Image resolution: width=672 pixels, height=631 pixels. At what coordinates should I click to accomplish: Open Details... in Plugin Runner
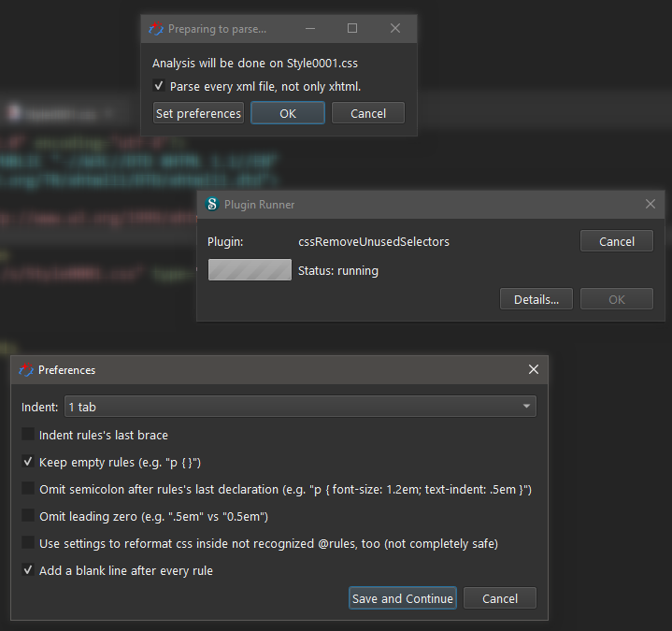(x=536, y=299)
